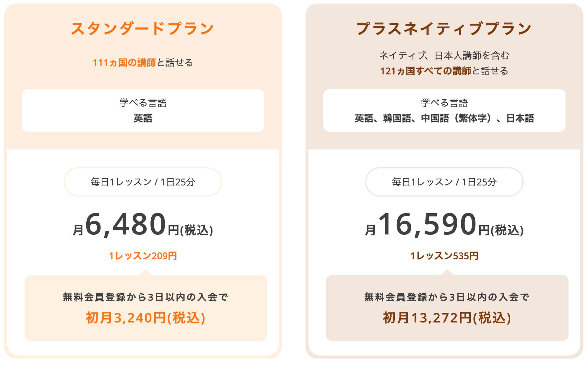Click the プラスネイティブプラン heading
The width and height of the screenshot is (588, 365).
(x=444, y=29)
